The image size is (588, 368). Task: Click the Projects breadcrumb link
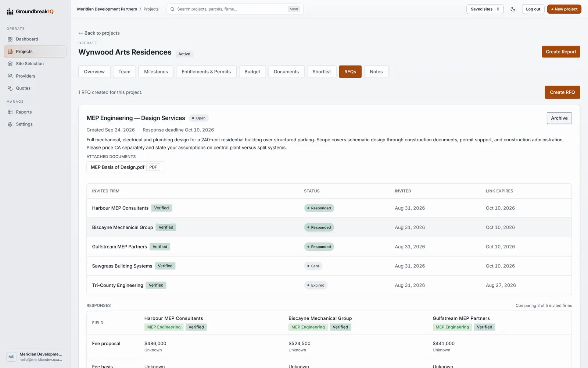pyautogui.click(x=151, y=9)
